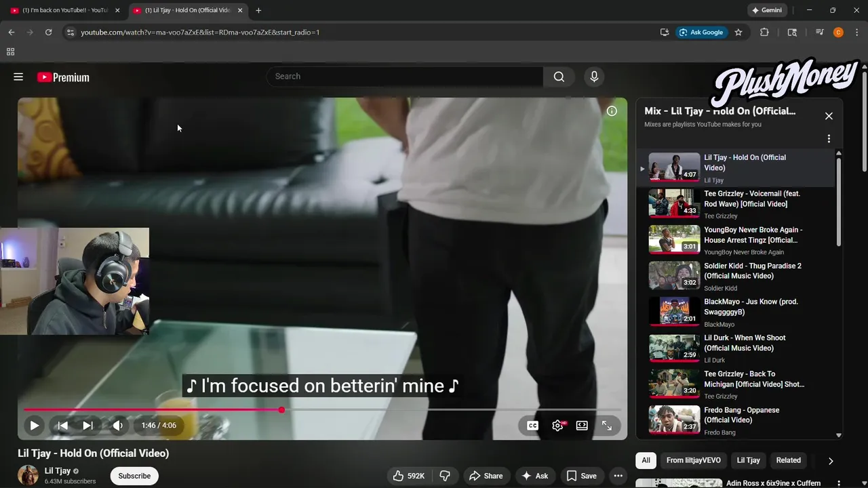
Task: Open options for Adin Ross x 6ix9ine video
Action: (x=839, y=483)
